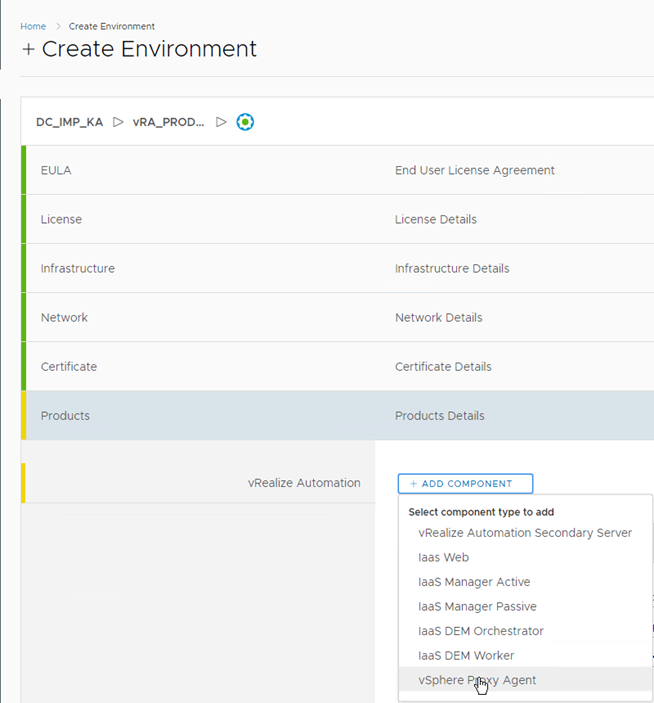Click the circular current-step progress icon

(x=245, y=122)
